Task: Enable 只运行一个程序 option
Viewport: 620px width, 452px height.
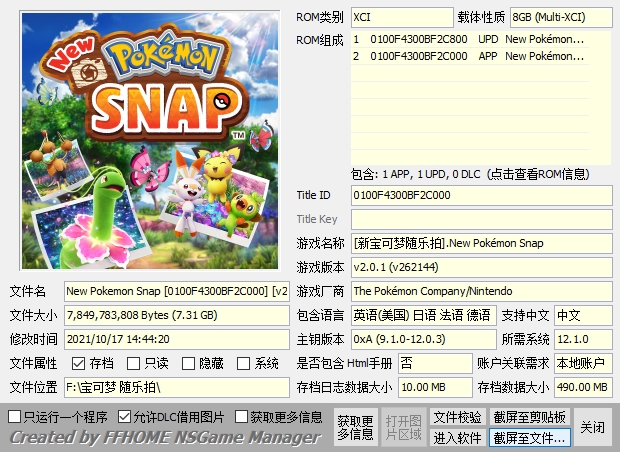Action: tap(14, 416)
